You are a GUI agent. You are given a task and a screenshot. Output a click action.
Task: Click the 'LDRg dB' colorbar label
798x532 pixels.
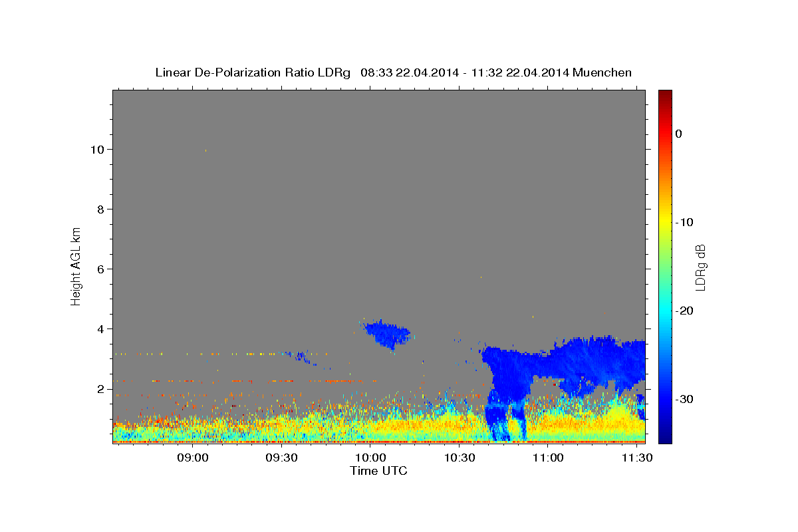click(x=700, y=267)
